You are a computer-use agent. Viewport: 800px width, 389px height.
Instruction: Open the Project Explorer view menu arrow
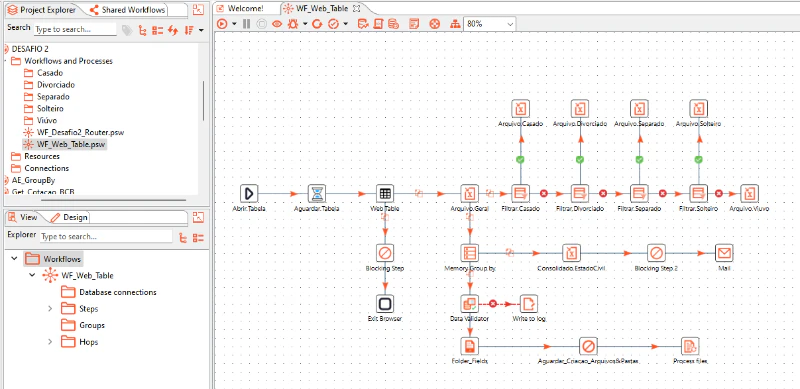(201, 31)
